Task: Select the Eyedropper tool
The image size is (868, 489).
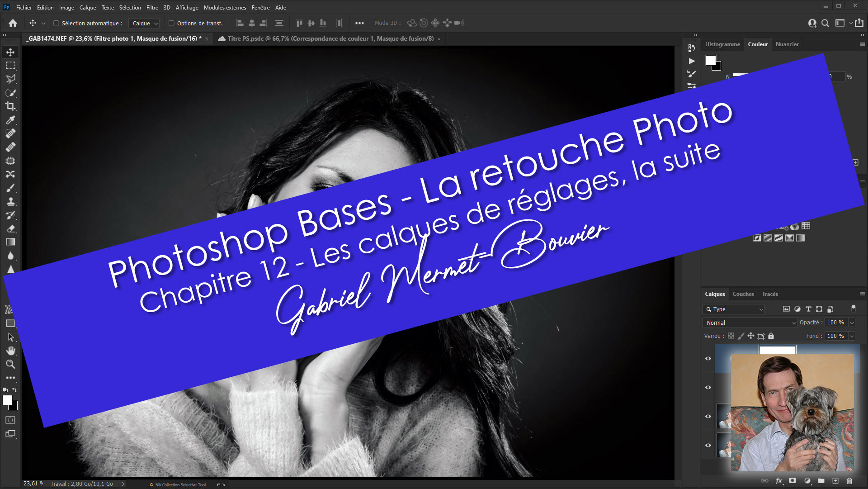Action: (10, 120)
